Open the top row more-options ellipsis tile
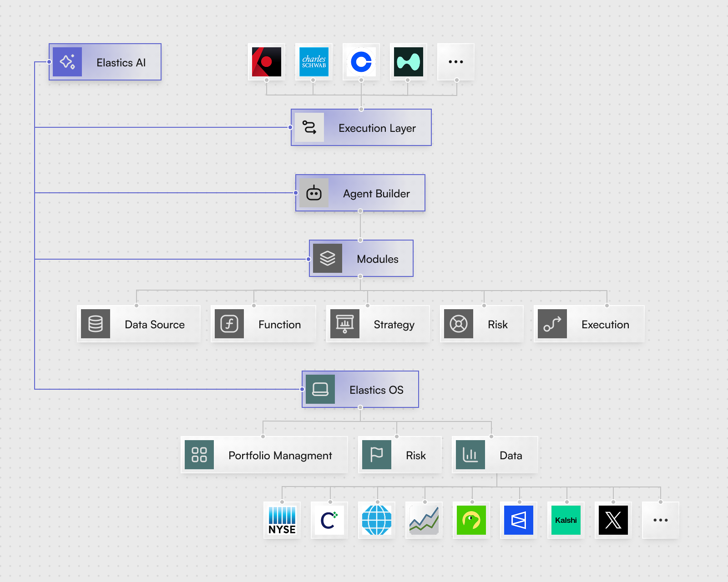 click(456, 62)
